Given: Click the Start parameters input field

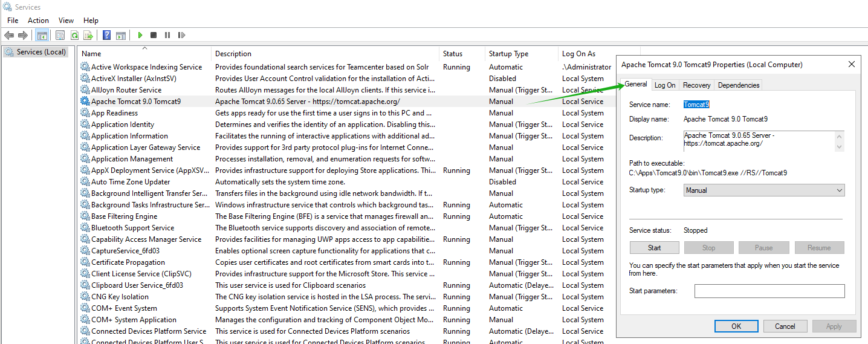Looking at the screenshot, I should (x=769, y=291).
